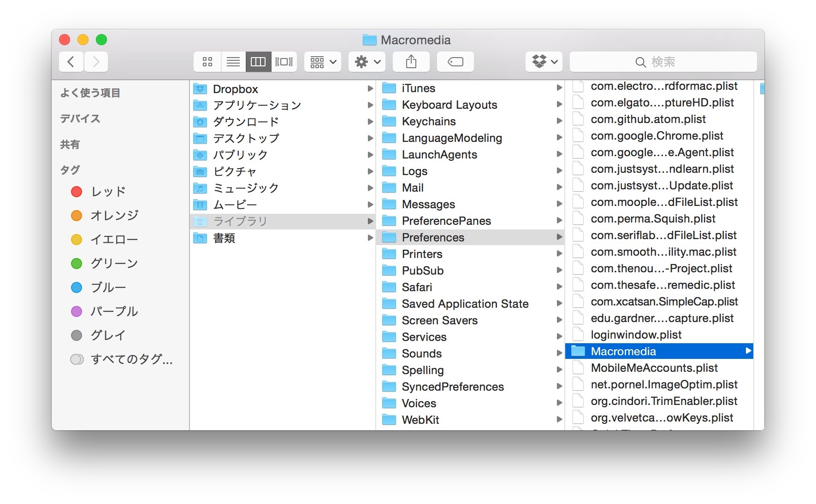Select the ライブラリ folder
This screenshot has width=816, height=504.
point(283,222)
